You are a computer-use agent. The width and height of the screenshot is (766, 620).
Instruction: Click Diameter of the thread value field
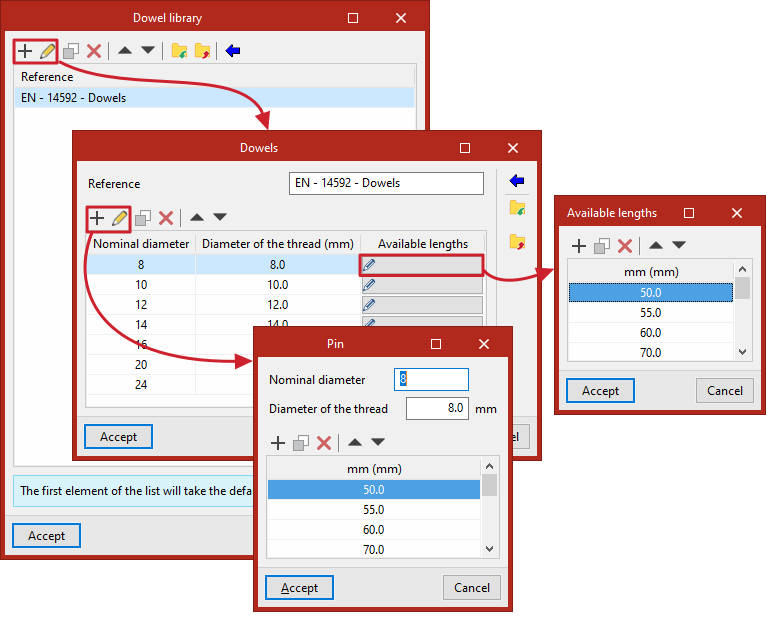(x=437, y=408)
